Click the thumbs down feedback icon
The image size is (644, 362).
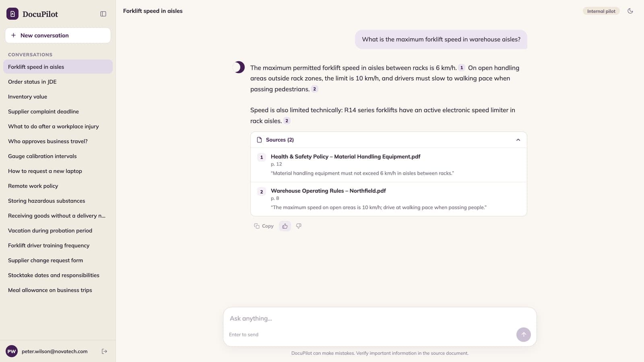point(299,226)
